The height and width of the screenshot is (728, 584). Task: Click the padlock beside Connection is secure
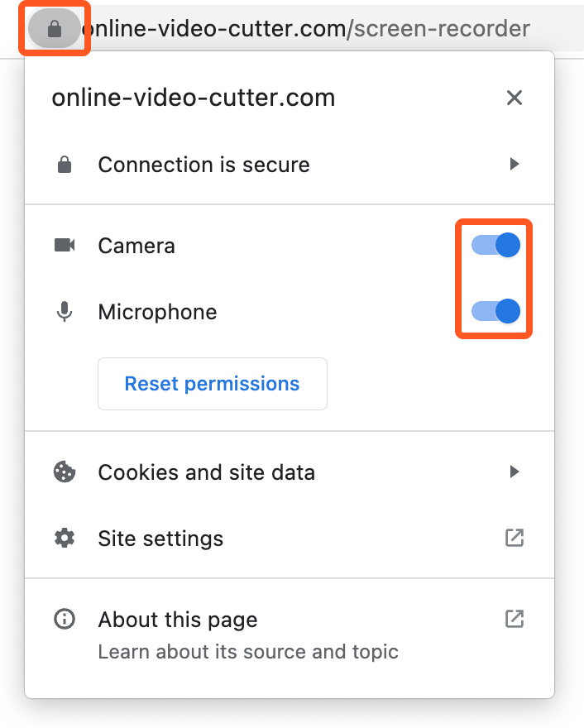65,165
